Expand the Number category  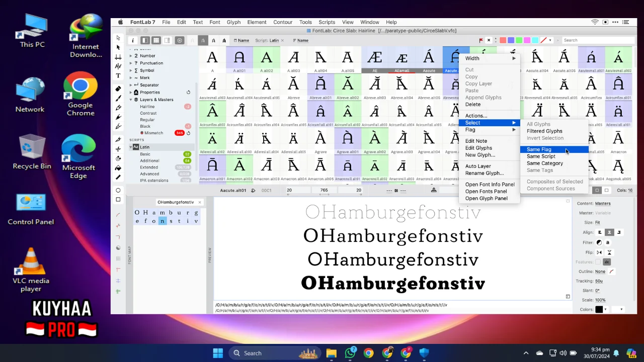tap(131, 56)
